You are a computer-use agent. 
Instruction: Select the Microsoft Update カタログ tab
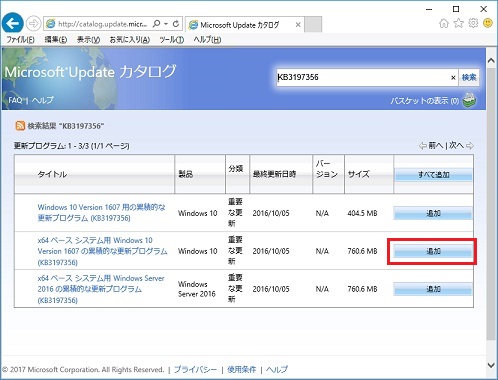pos(244,25)
